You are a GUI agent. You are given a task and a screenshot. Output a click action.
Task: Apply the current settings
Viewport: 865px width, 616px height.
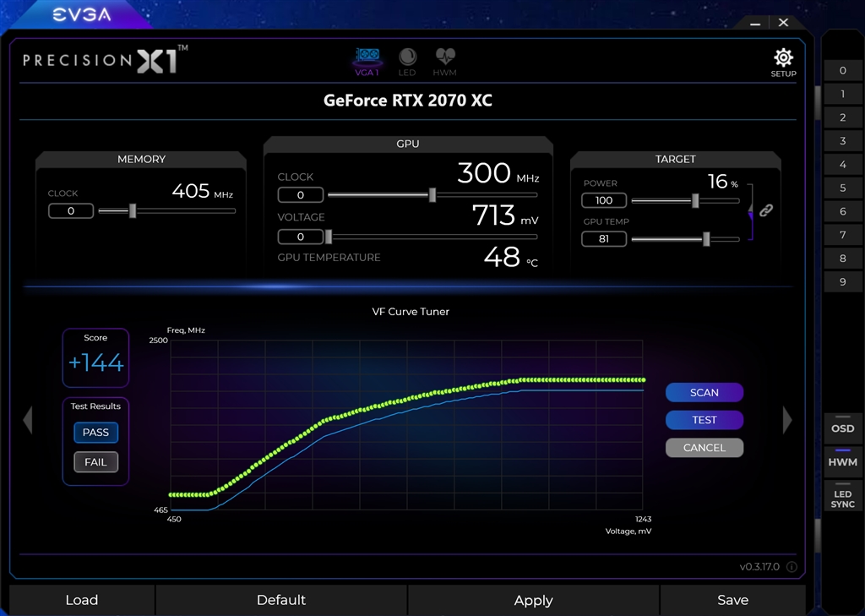(x=534, y=600)
